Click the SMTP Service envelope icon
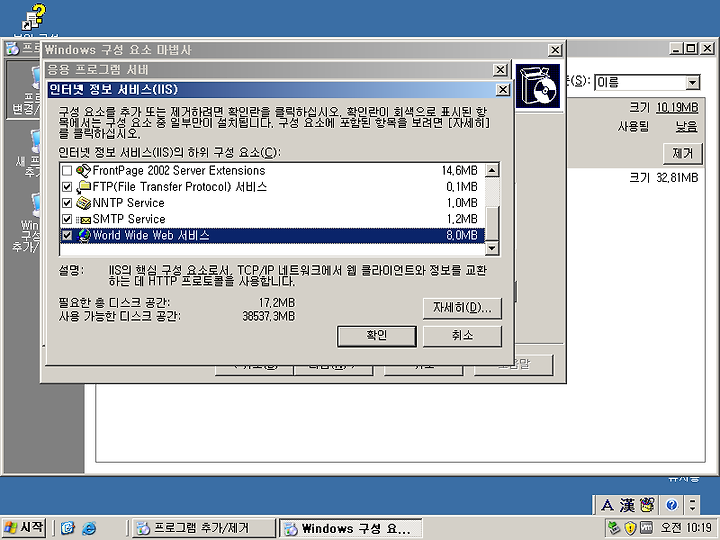Image resolution: width=720 pixels, height=540 pixels. click(83, 219)
